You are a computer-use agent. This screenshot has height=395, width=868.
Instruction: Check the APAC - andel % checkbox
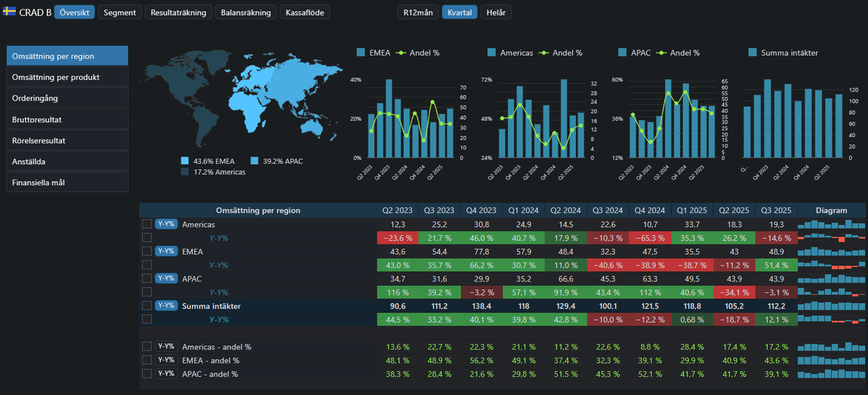[147, 373]
